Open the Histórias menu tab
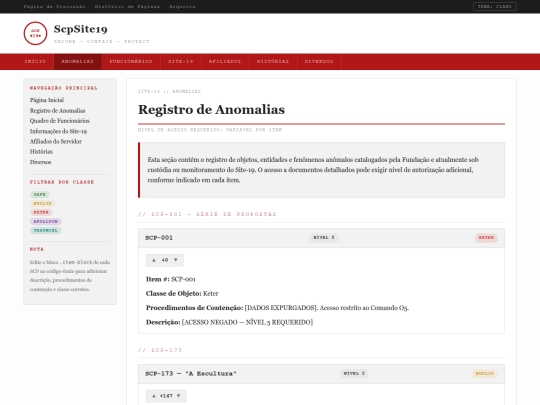The width and height of the screenshot is (540, 405). (273, 62)
